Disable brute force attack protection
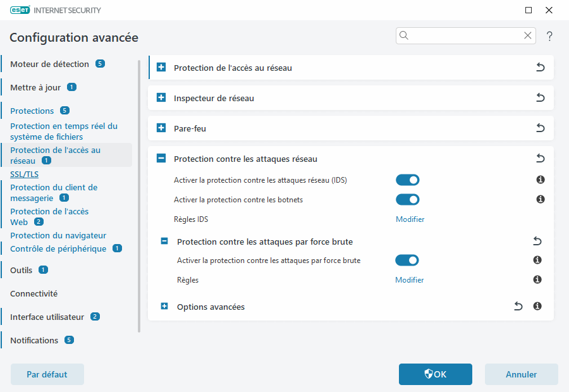The image size is (569, 392). pos(407,260)
